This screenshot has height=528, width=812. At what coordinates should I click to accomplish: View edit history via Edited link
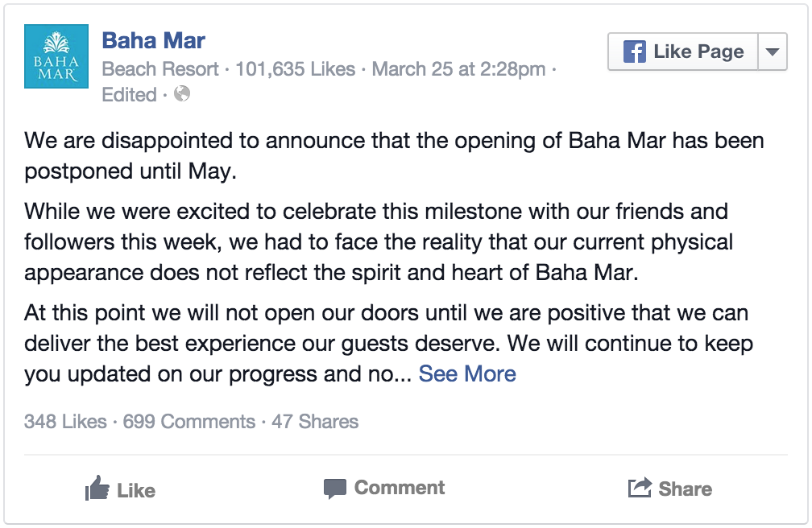129,95
